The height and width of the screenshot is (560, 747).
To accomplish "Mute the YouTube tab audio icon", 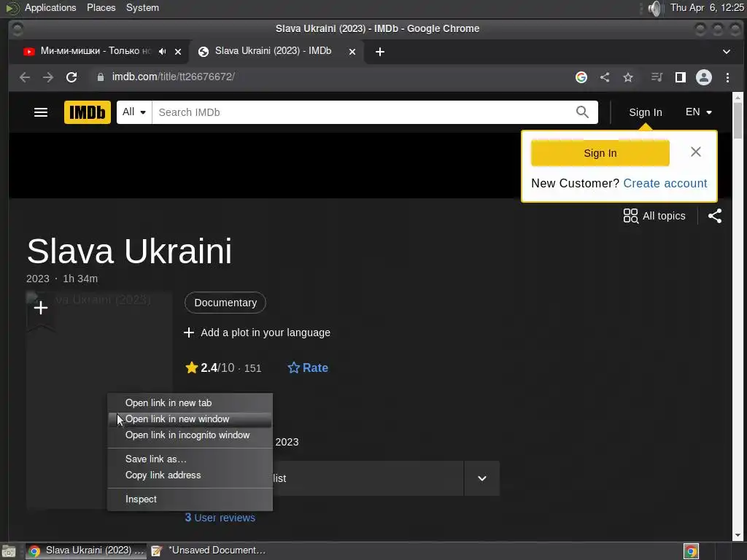I will pos(163,52).
